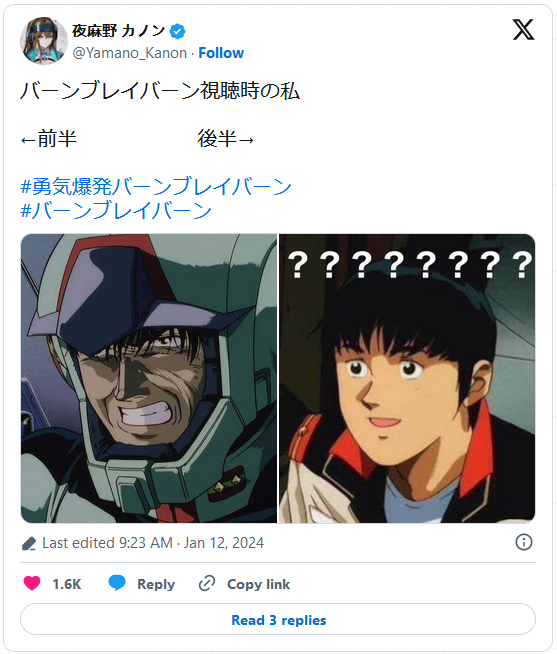Click the X logo icon
Screen dimensions: 557x654
coord(523,30)
